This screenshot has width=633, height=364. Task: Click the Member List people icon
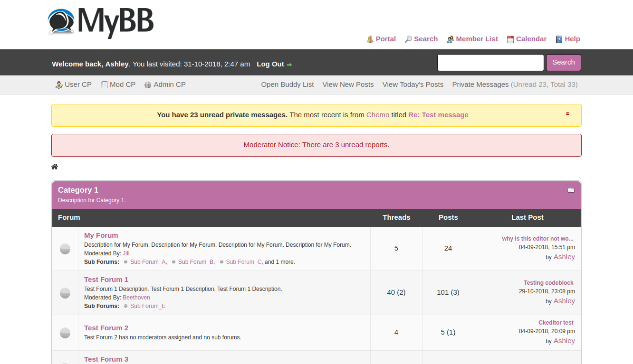(450, 39)
